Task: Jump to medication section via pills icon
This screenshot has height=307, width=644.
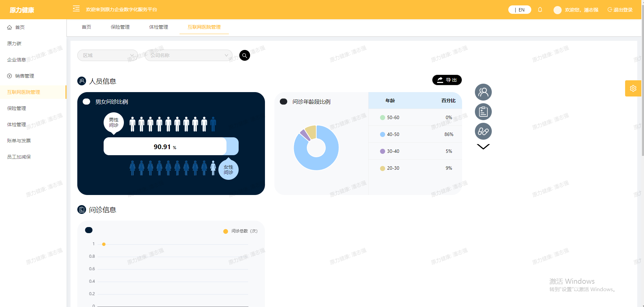Action: pos(483,131)
